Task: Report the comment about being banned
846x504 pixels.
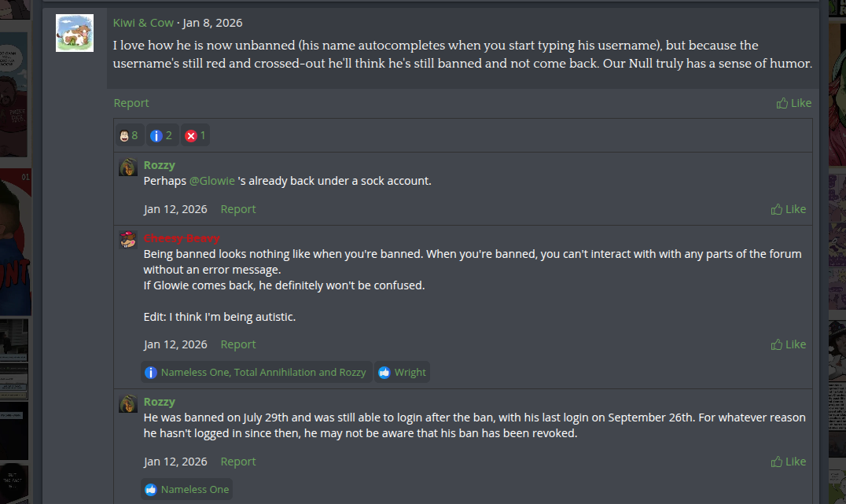Action: tap(237, 344)
